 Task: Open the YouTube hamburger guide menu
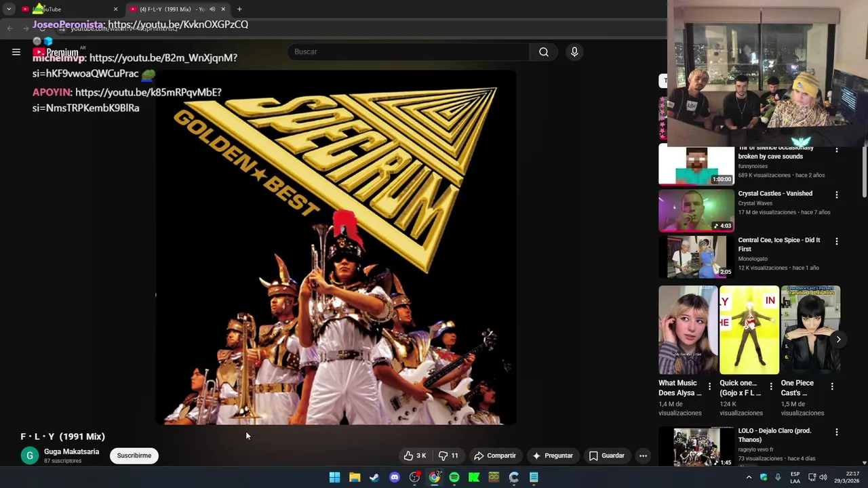16,52
